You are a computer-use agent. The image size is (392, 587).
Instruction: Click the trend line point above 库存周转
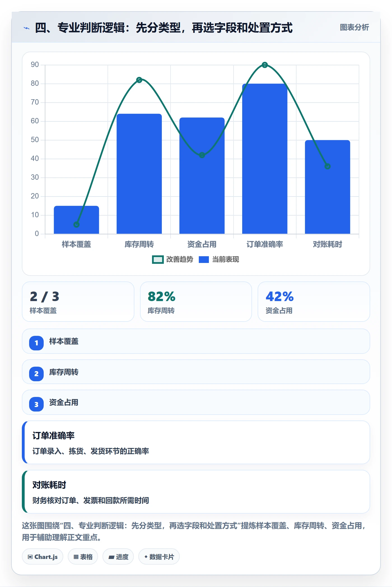[x=139, y=80]
